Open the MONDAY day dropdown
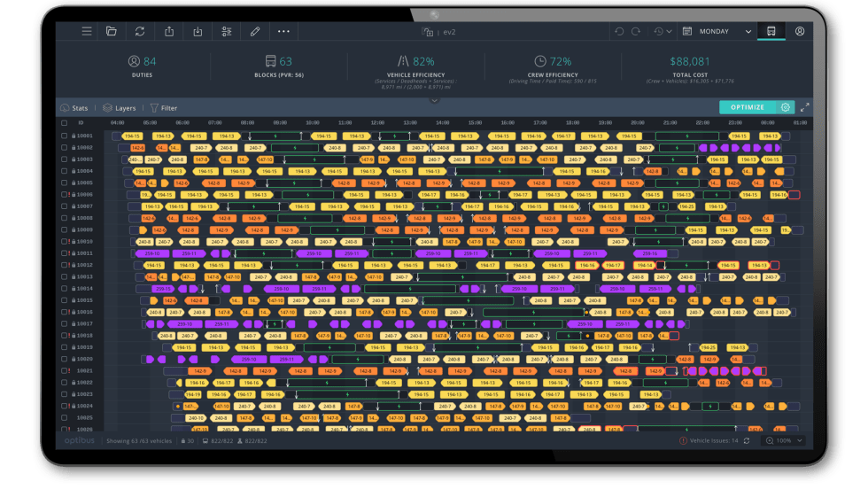Viewport: 868px width, 489px height. click(x=717, y=31)
